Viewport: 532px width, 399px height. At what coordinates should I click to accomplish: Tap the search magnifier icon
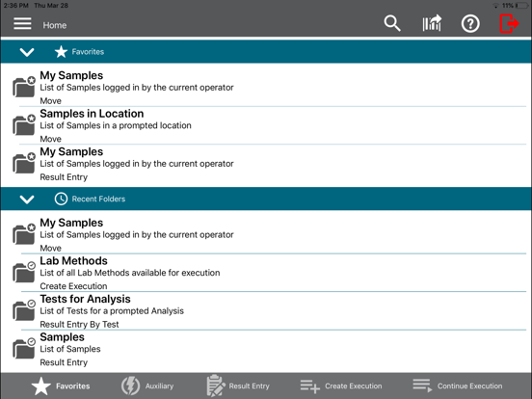392,23
